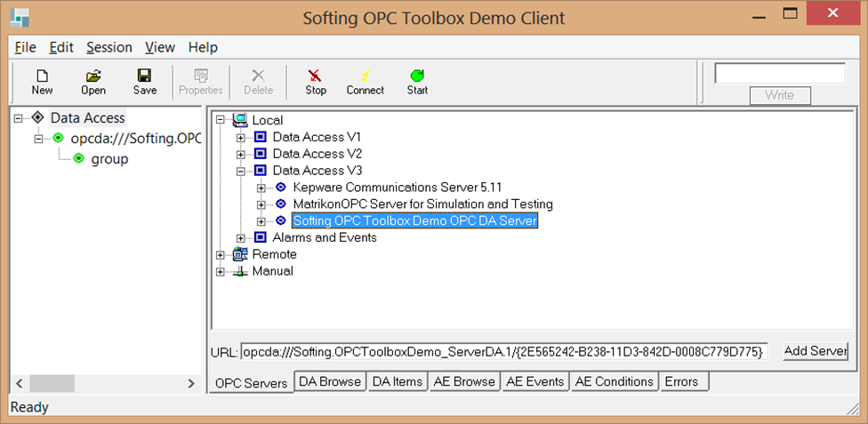Click the left pane scrollbar right arrow

[x=191, y=383]
